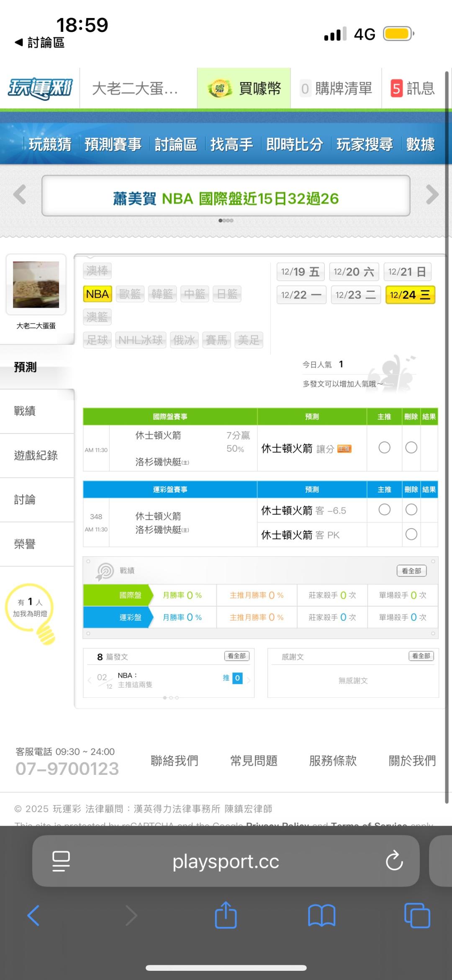Click 看全部 beside 8 篇發文
The height and width of the screenshot is (980, 452).
coord(237,656)
